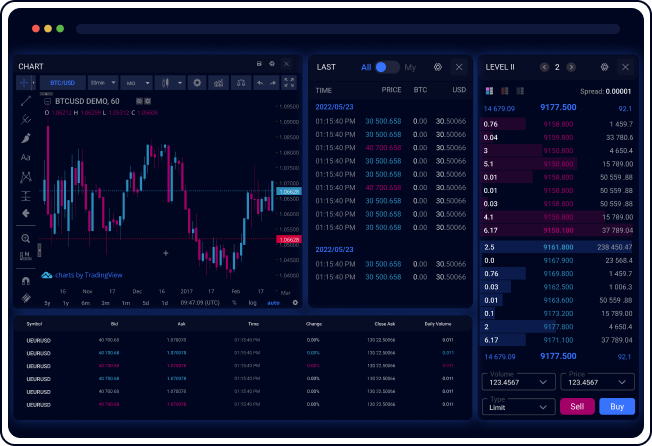Select the 5d time range
652x446 pixels.
click(146, 302)
